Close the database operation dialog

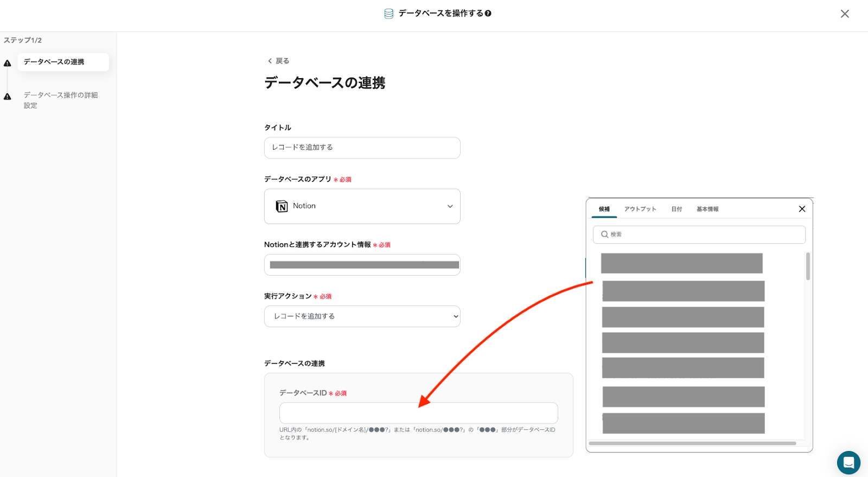tap(845, 14)
